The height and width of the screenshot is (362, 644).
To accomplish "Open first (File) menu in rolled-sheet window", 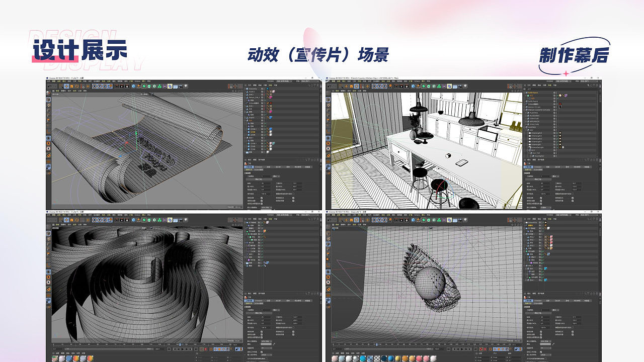I will [x=48, y=81].
